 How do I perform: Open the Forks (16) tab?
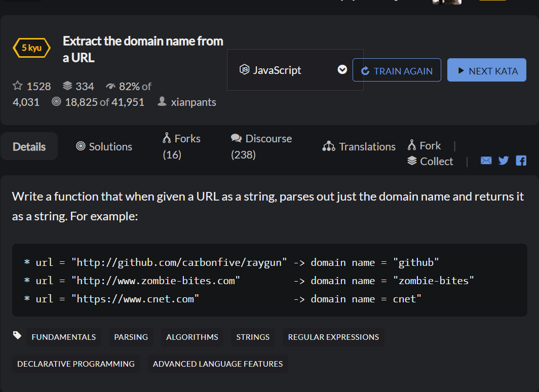(x=181, y=146)
